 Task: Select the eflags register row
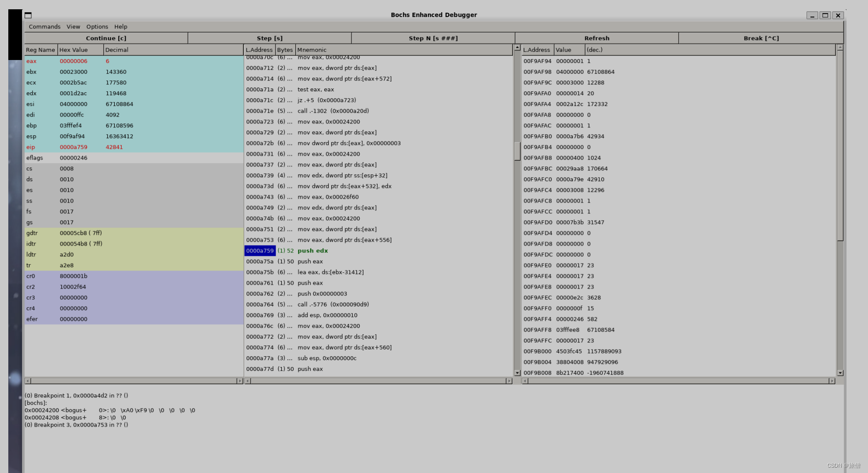tap(134, 158)
